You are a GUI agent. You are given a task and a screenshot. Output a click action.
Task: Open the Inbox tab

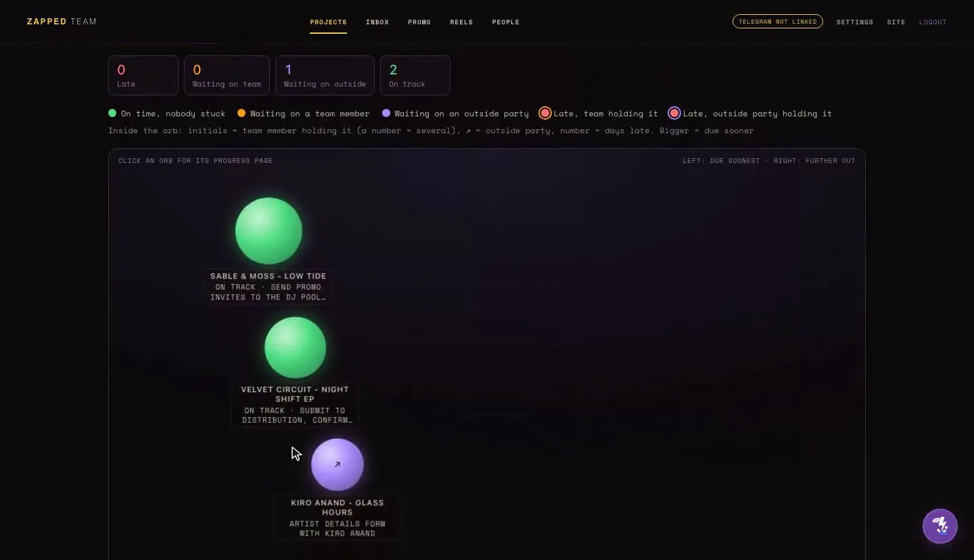[377, 22]
